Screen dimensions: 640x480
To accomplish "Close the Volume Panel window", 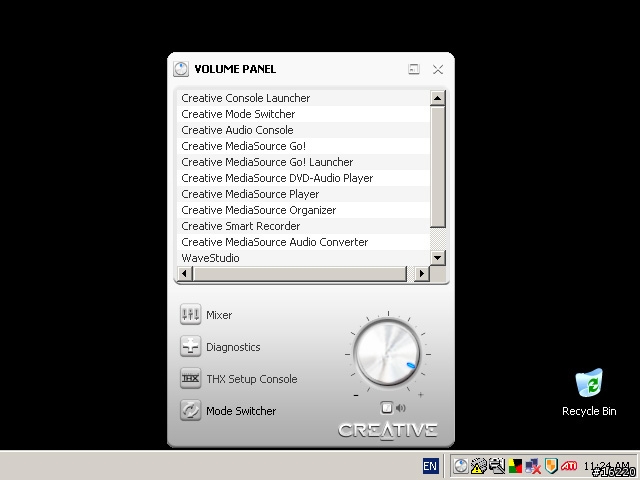I will pos(438,69).
